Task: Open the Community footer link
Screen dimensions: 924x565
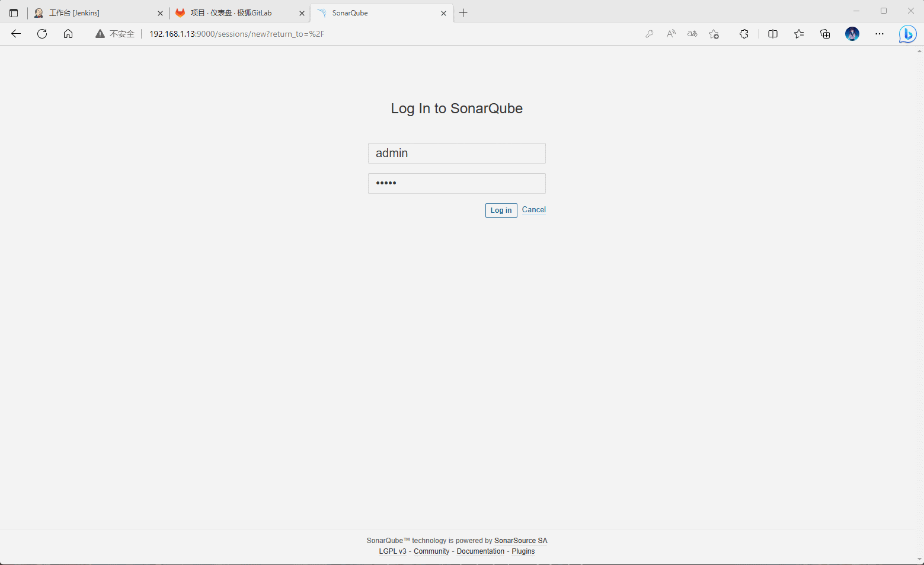Action: coord(431,551)
